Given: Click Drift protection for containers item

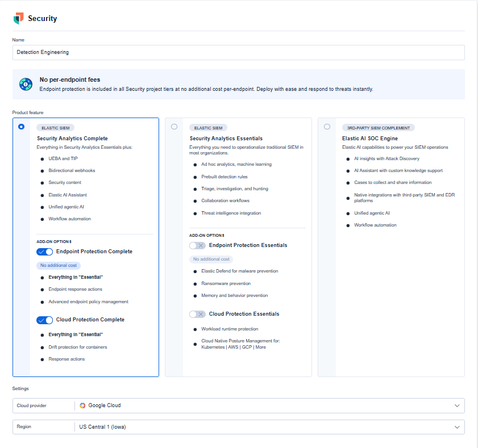Looking at the screenshot, I should [78, 347].
